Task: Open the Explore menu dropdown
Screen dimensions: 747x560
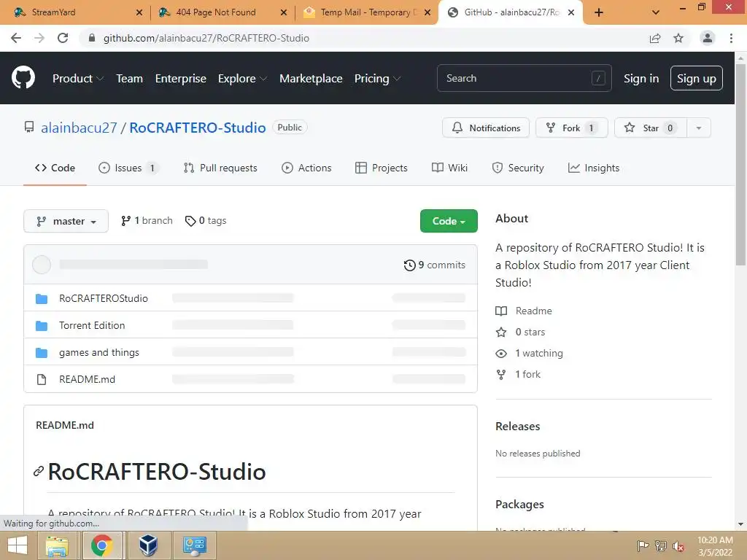Action: tap(242, 79)
